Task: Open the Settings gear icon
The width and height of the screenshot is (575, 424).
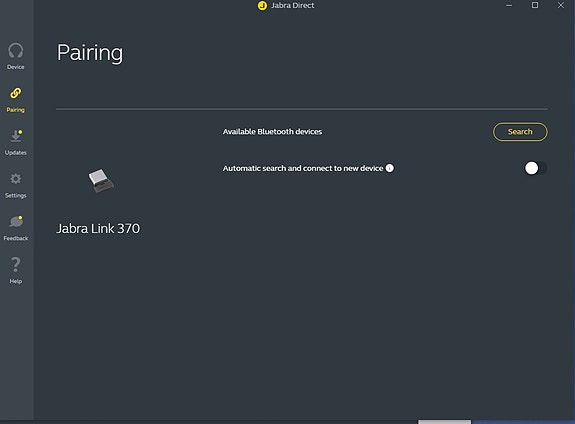Action: pyautogui.click(x=15, y=179)
